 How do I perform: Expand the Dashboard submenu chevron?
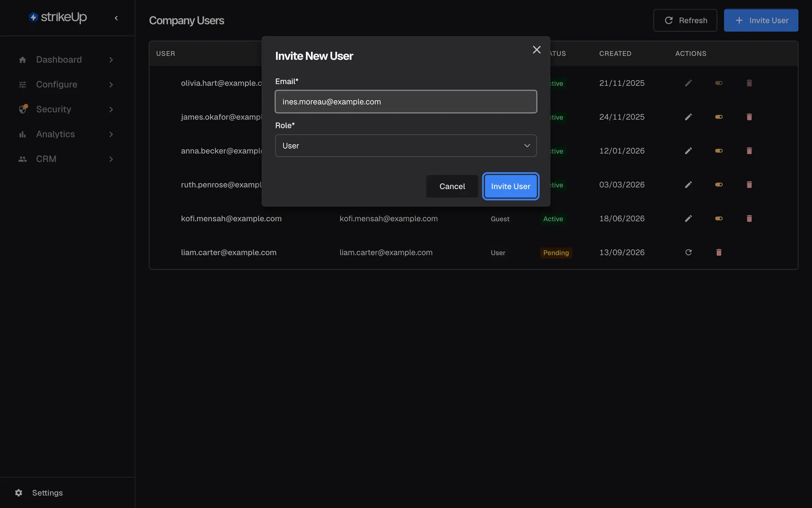pyautogui.click(x=111, y=60)
